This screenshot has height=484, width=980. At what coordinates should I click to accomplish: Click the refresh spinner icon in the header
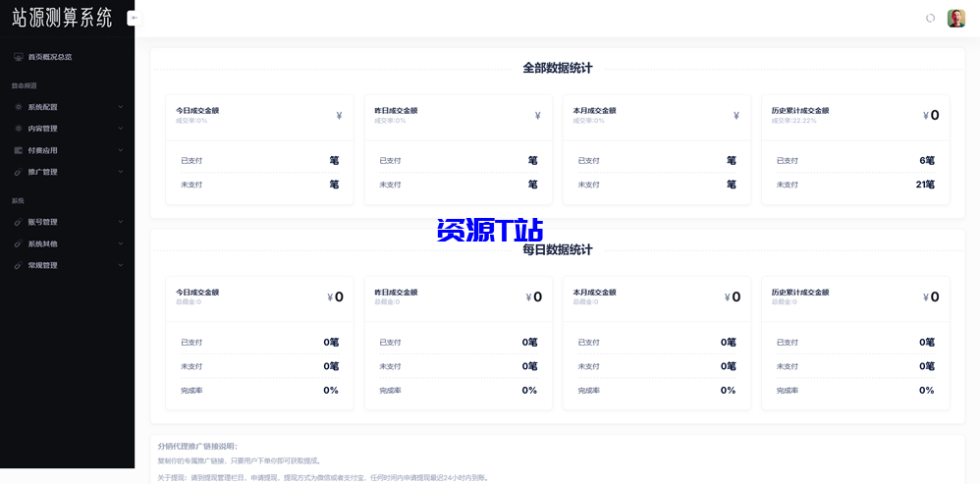coord(930,18)
